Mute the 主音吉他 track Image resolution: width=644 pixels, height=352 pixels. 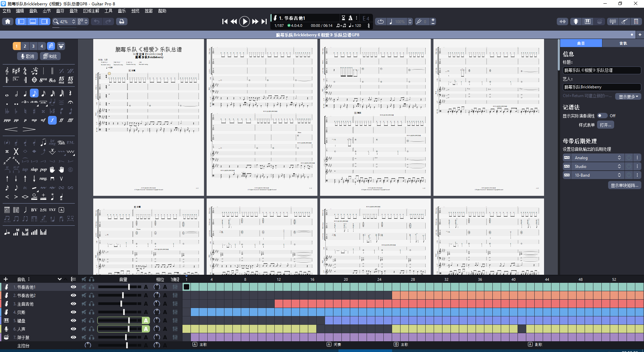pyautogui.click(x=84, y=304)
